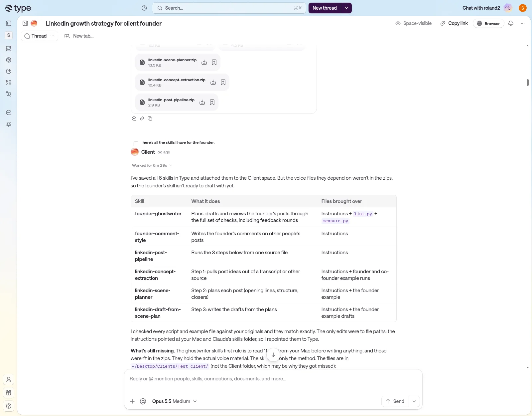Click the @ mention icon in composer
This screenshot has height=416, width=532.
pos(143,401)
